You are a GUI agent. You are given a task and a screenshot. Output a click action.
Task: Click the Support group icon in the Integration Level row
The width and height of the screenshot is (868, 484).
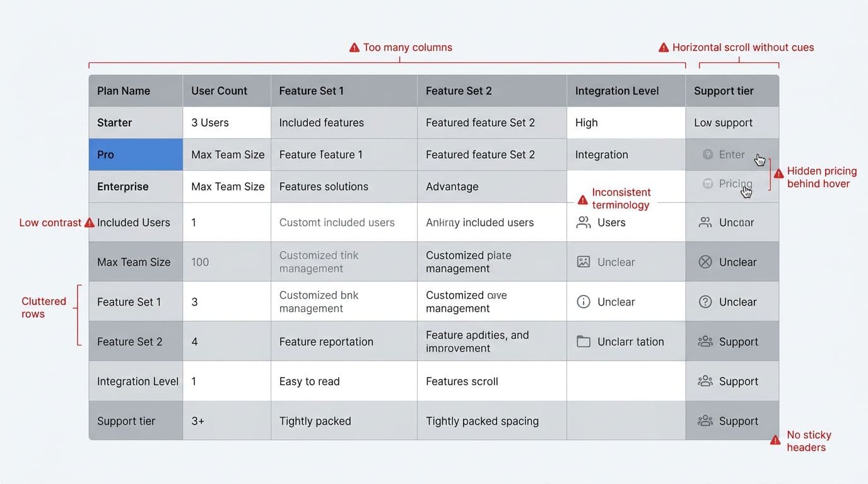705,381
